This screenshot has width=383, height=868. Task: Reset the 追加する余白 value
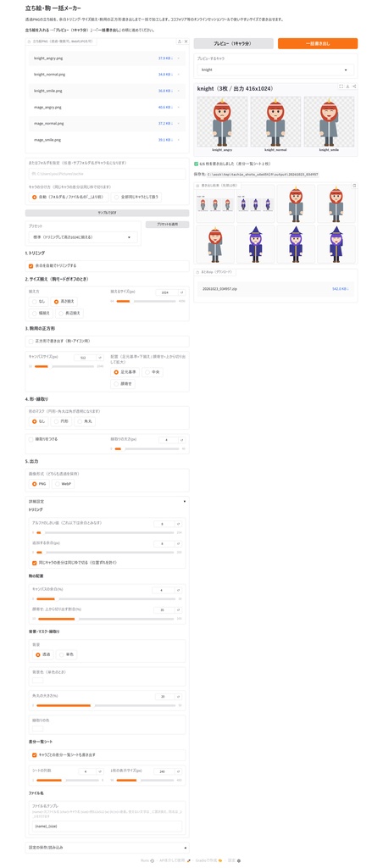[178, 543]
